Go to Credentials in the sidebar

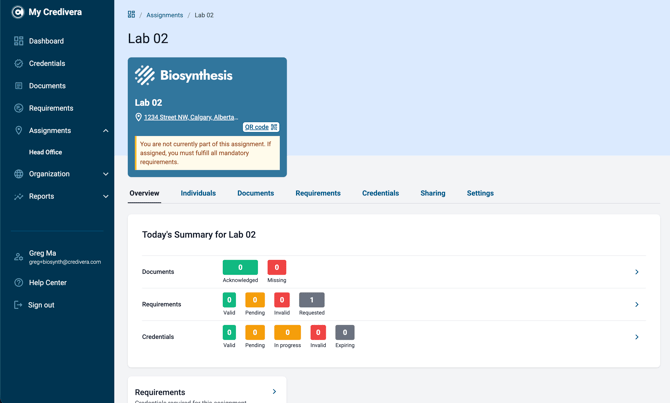47,63
